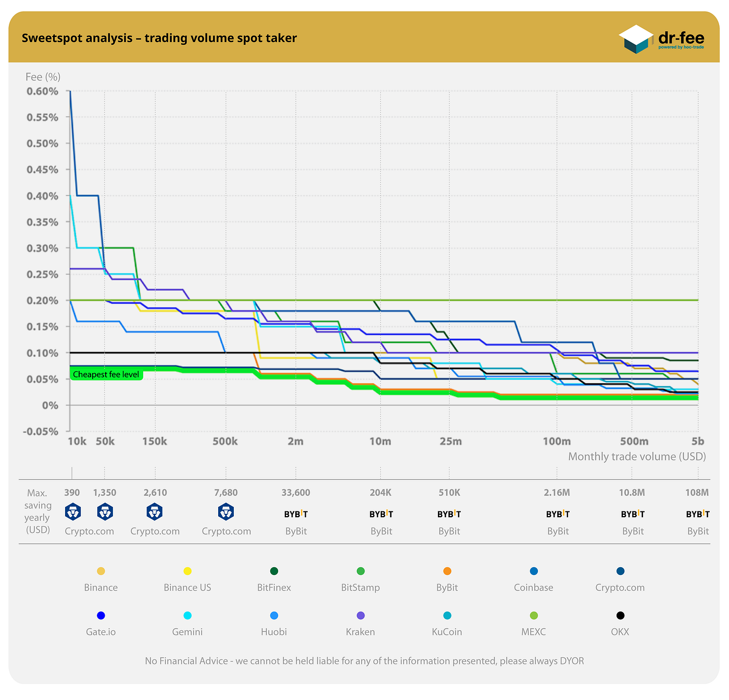Select the "Coinbase" legend name

tap(534, 587)
